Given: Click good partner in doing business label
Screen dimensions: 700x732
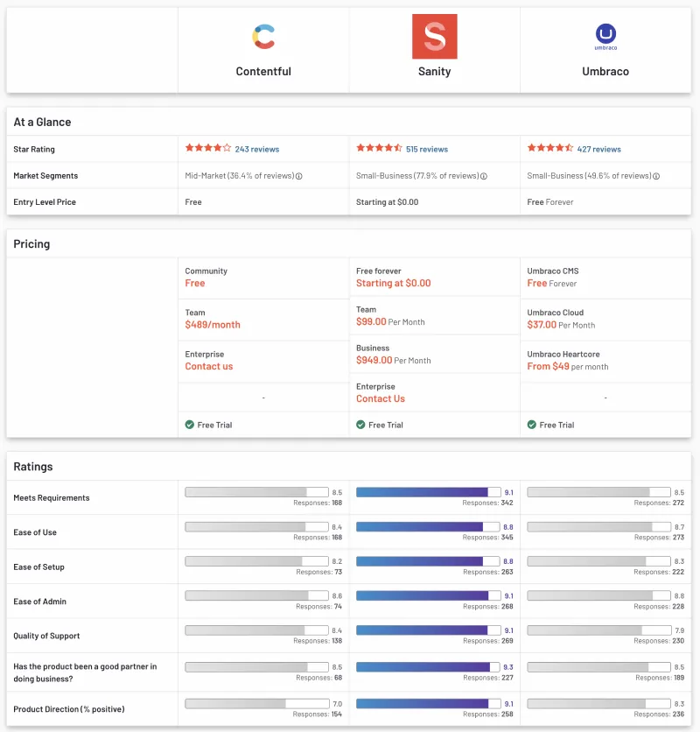Looking at the screenshot, I should coord(85,672).
